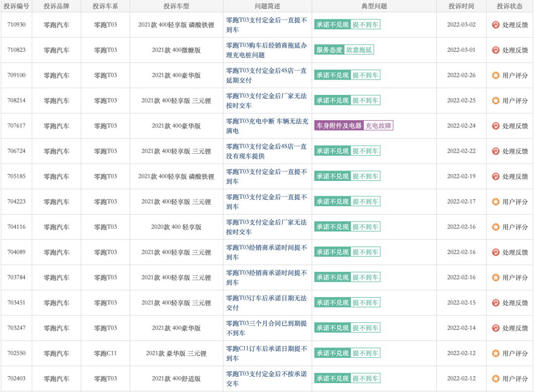Click model cell 2021款 400舒适版
Image resolution: width=534 pixels, height=392 pixels.
[x=176, y=378]
